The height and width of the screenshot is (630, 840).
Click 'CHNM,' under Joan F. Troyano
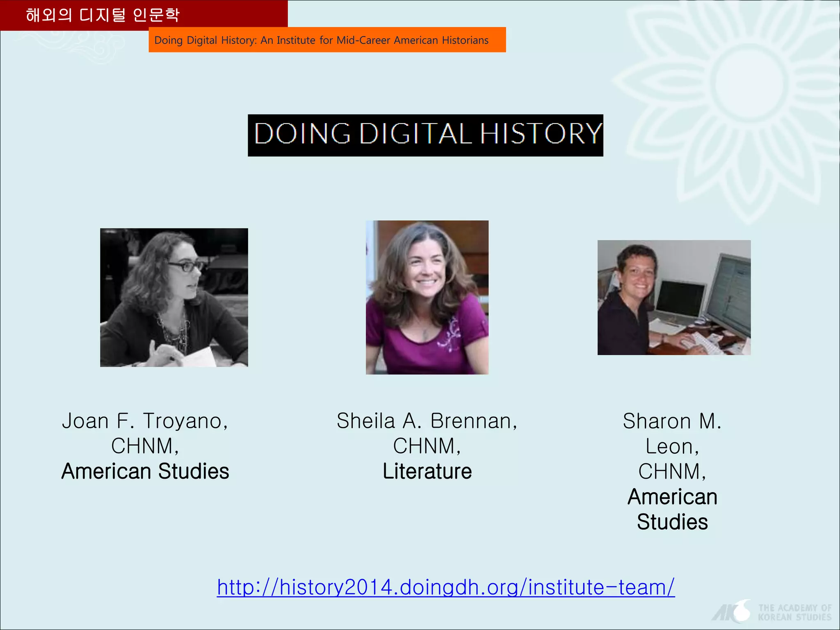pyautogui.click(x=145, y=446)
